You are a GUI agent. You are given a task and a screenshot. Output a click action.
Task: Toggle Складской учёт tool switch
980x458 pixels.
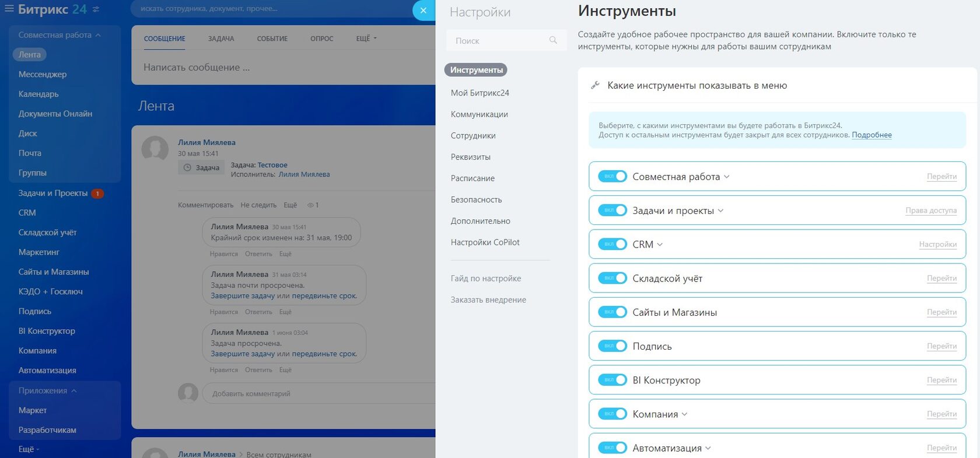(x=612, y=278)
